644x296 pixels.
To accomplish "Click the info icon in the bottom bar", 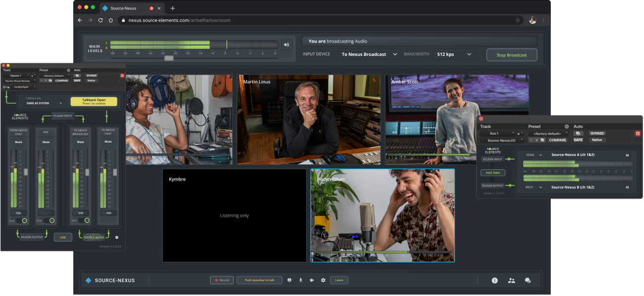I will pyautogui.click(x=494, y=280).
